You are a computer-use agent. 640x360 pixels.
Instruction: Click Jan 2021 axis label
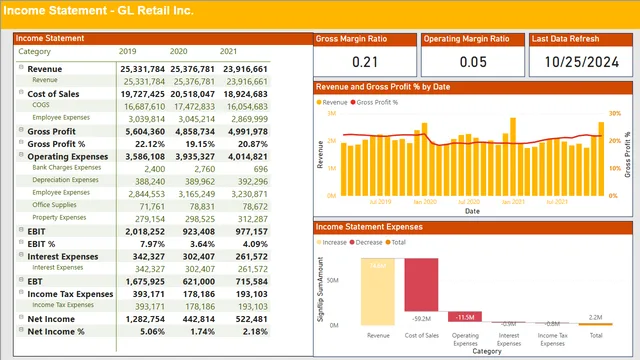513,202
